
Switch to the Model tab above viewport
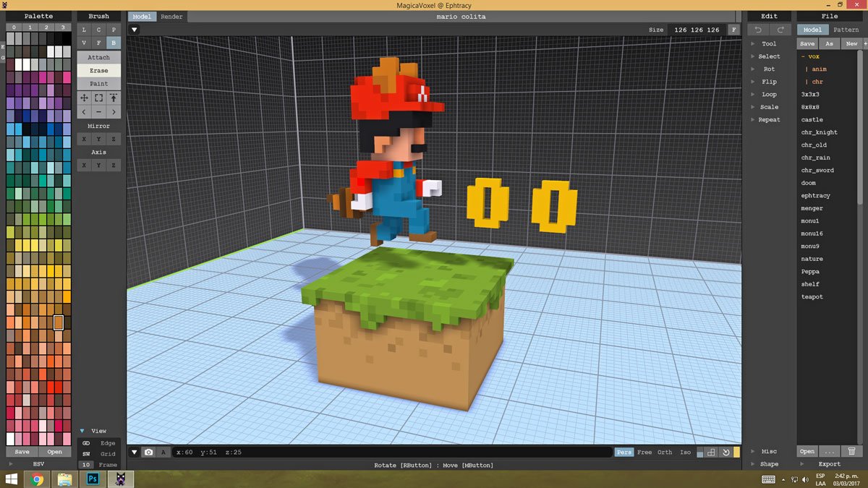(142, 17)
